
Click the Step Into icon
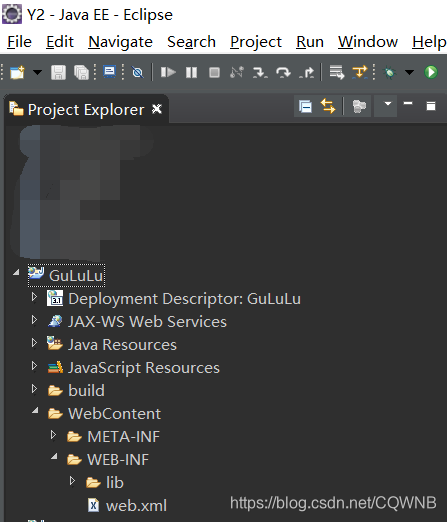[260, 72]
